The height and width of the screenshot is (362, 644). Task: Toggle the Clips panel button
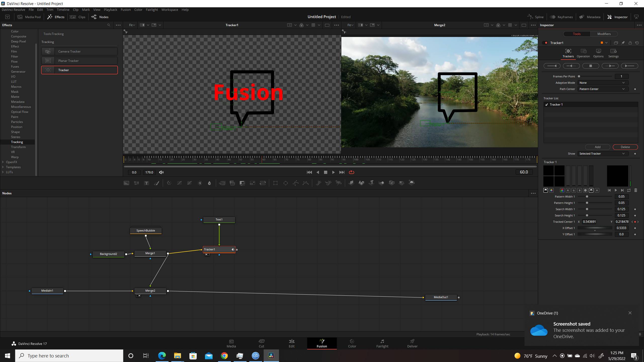[x=77, y=17]
